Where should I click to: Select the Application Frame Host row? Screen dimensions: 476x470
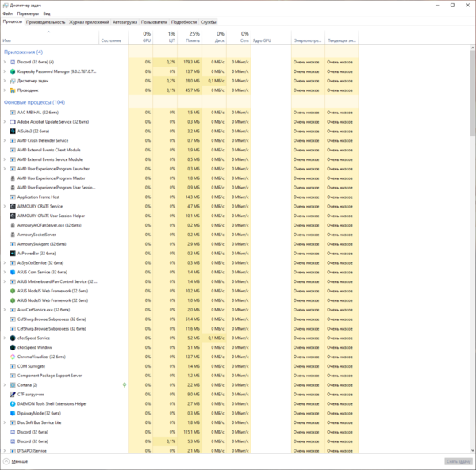180,197
